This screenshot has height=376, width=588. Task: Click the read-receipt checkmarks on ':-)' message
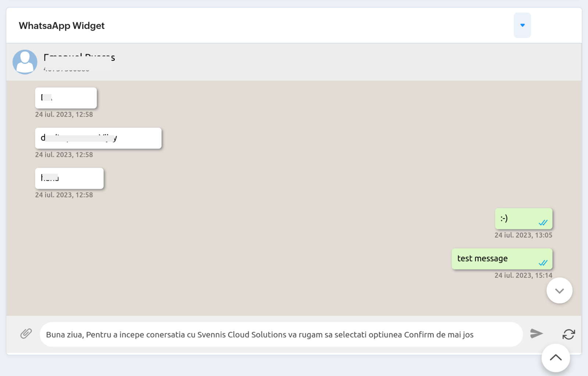coord(543,223)
